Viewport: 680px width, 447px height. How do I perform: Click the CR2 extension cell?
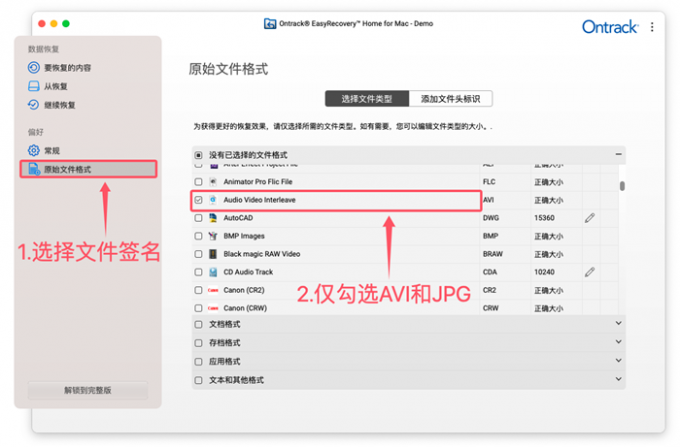[x=489, y=290]
